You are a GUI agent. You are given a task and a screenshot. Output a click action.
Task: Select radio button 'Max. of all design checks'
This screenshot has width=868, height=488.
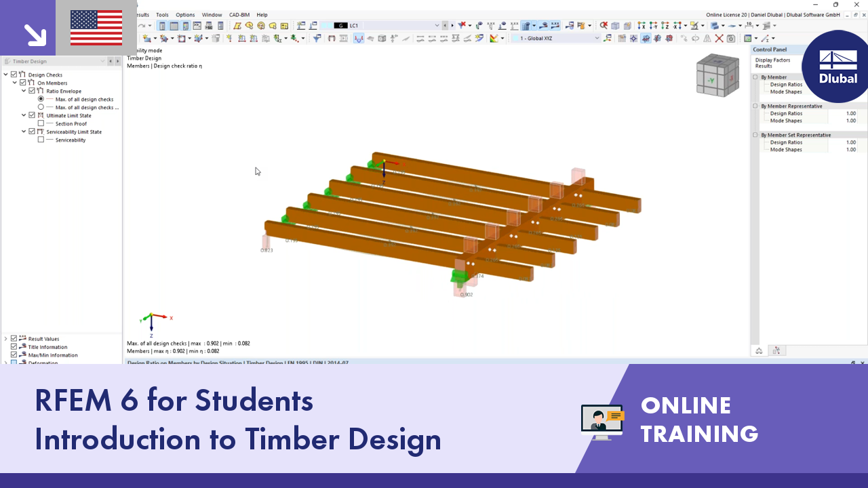coord(41,99)
